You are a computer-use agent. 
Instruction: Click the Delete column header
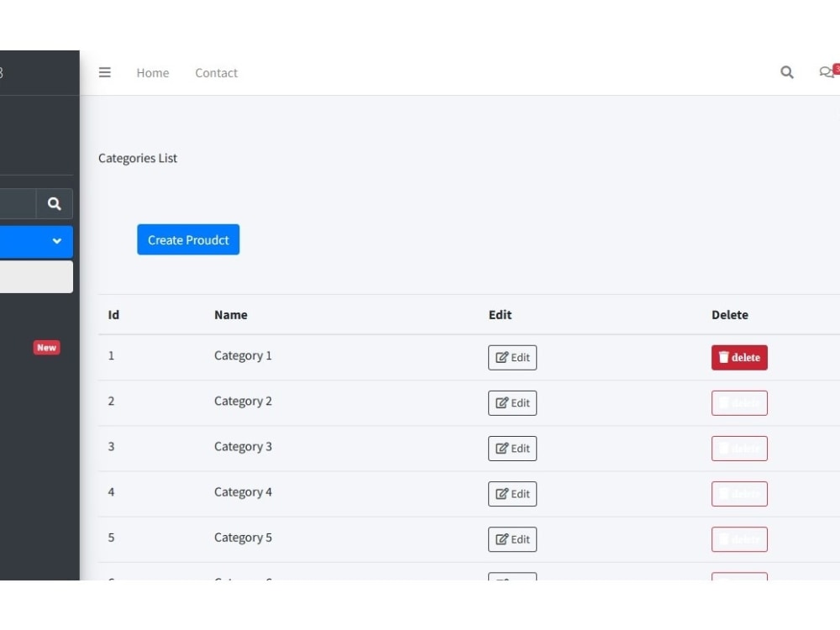(x=730, y=315)
